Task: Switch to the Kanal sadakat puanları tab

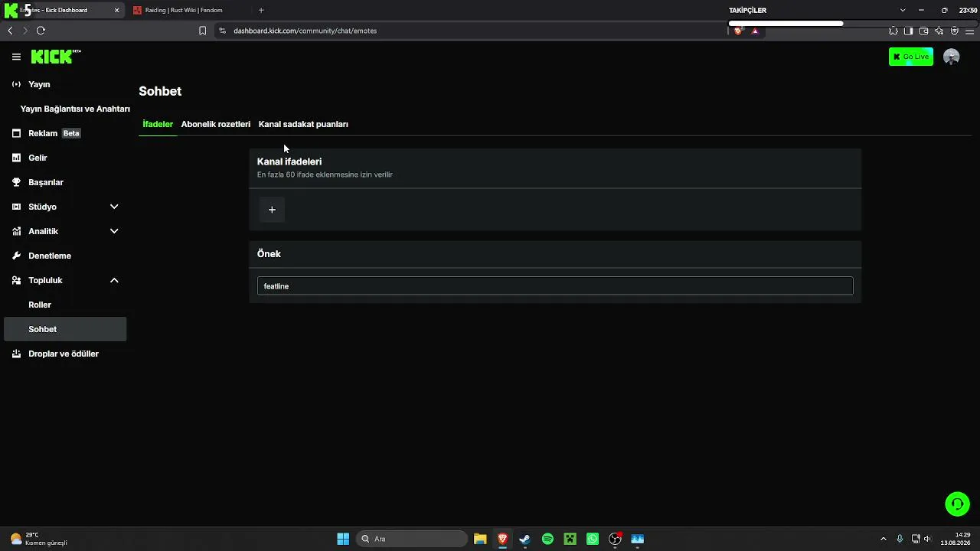Action: (303, 124)
